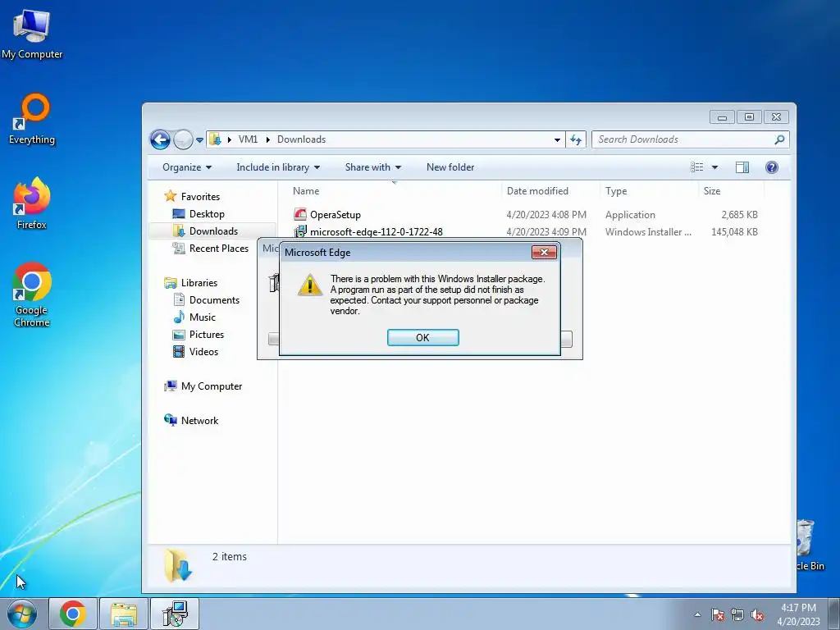Click the 145,048 KB size cell
Screen dimensions: 840x630
[734, 232]
